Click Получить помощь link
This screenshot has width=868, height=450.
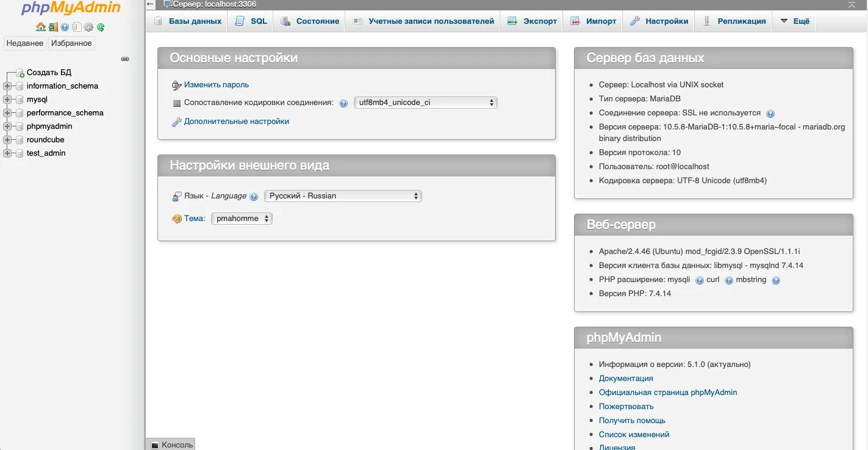coord(632,421)
